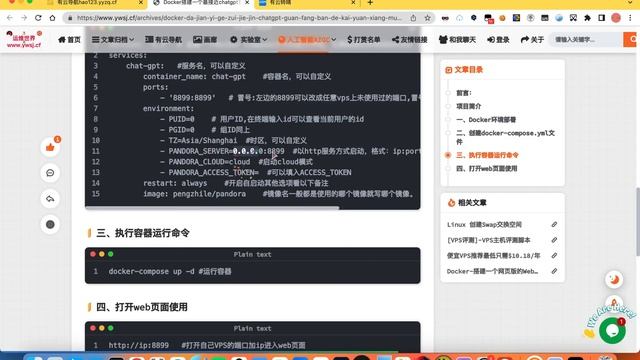Close the Docker article tab

247,2
